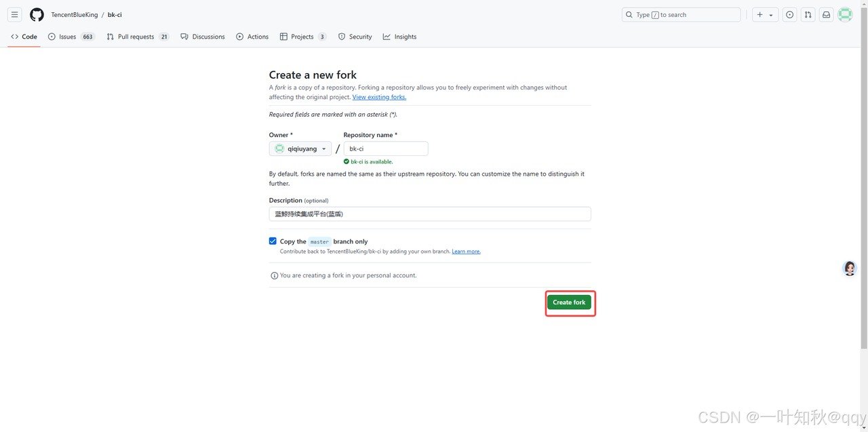
Task: Focus the Description text field
Action: tap(430, 214)
